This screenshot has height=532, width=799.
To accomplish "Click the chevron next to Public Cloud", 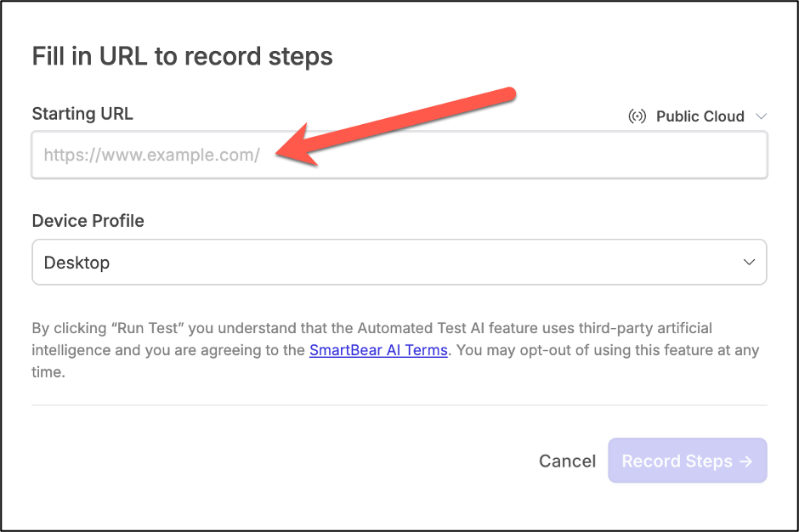I will (762, 116).
